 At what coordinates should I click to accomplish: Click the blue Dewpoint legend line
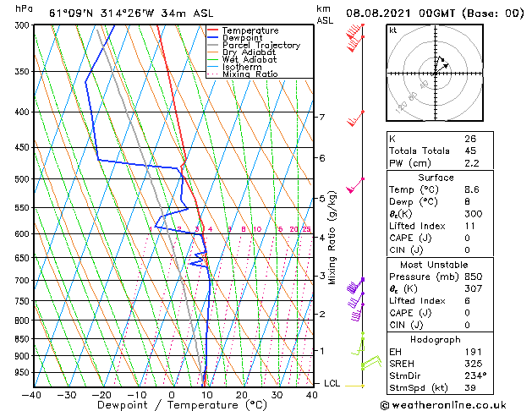click(212, 38)
